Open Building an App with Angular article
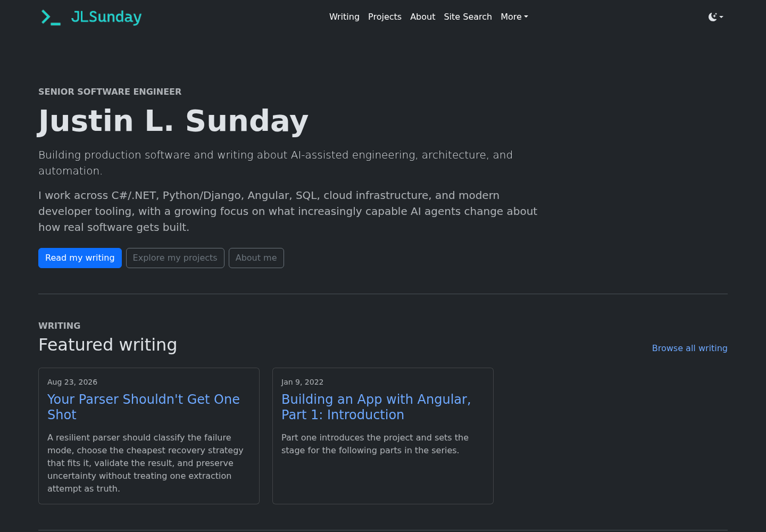This screenshot has height=532, width=766. (376, 407)
